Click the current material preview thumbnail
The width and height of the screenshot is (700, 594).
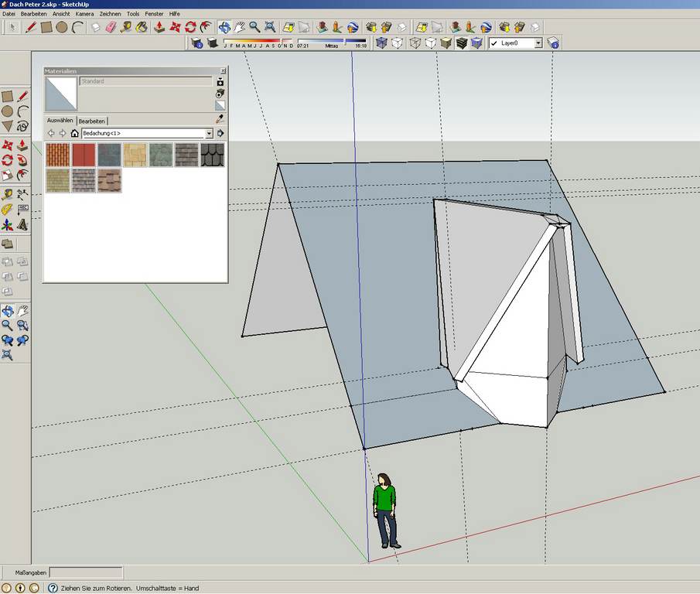pyautogui.click(x=61, y=94)
